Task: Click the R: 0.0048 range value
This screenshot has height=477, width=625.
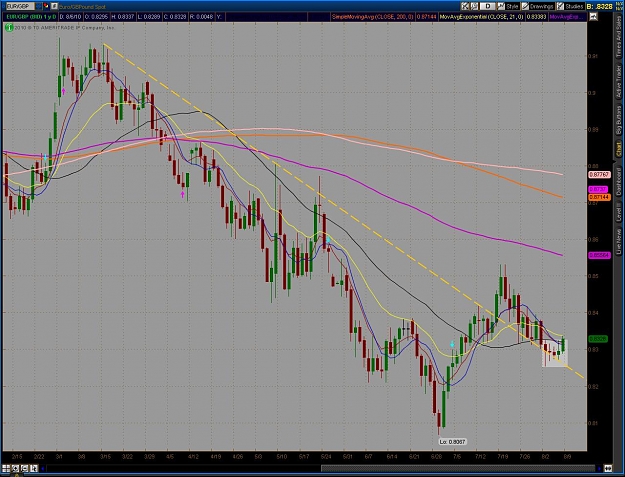Action: [202, 17]
